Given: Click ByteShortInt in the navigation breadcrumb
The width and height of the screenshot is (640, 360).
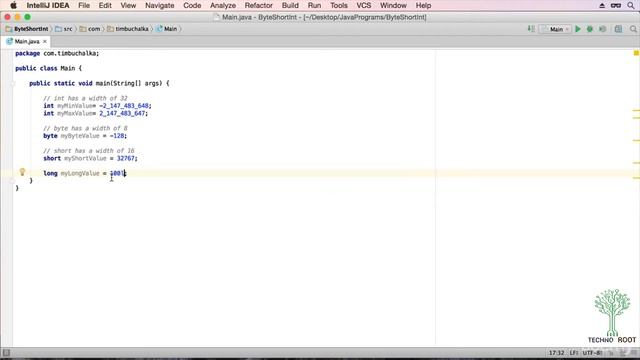Looking at the screenshot, I should click(27, 29).
